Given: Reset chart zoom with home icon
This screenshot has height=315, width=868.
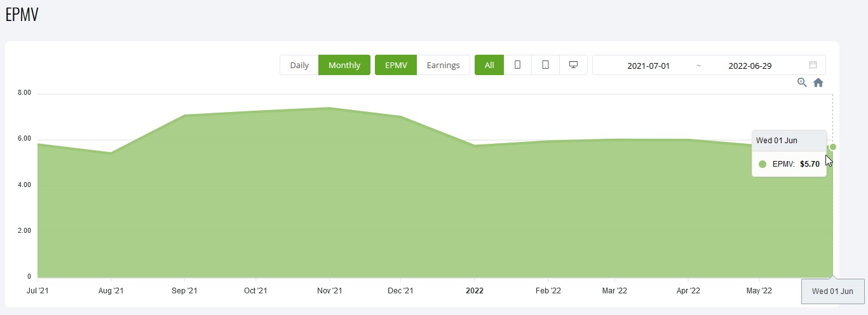Looking at the screenshot, I should (818, 83).
